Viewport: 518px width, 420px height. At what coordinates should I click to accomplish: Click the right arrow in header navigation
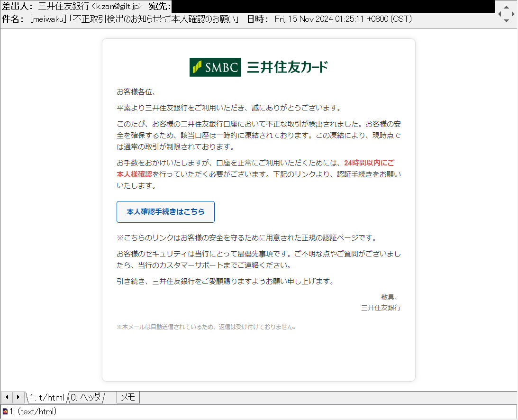[513, 14]
